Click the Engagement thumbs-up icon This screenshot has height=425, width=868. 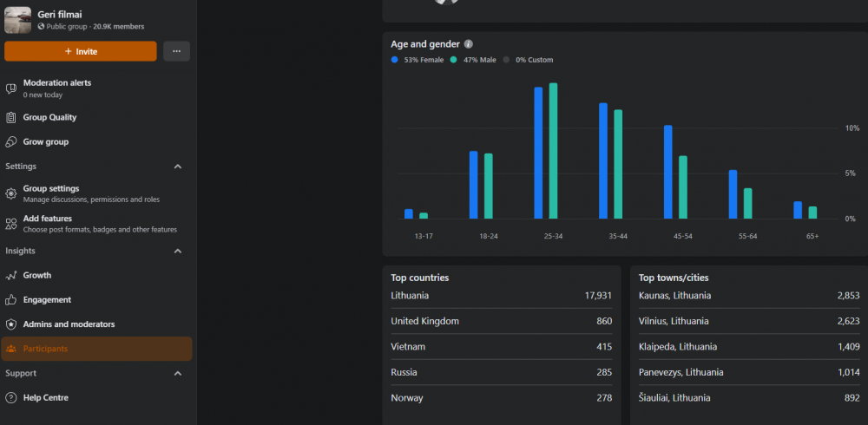pos(11,300)
